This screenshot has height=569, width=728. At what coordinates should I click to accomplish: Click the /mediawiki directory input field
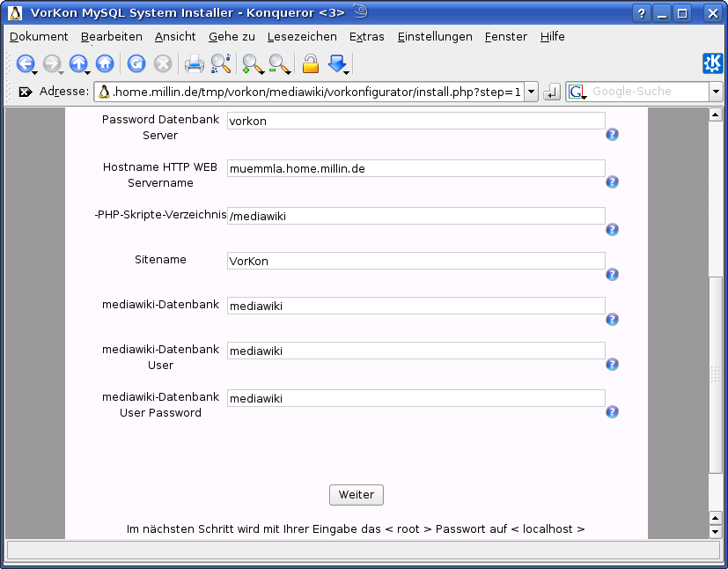[416, 216]
